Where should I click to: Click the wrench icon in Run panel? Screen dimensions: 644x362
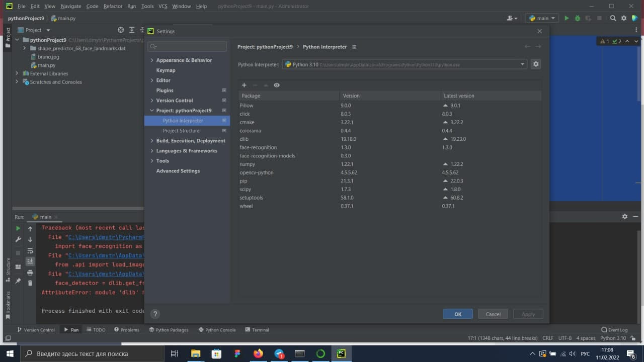[18, 240]
